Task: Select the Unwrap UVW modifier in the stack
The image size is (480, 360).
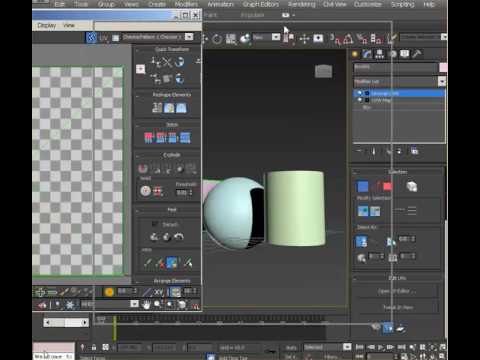Action: point(399,93)
